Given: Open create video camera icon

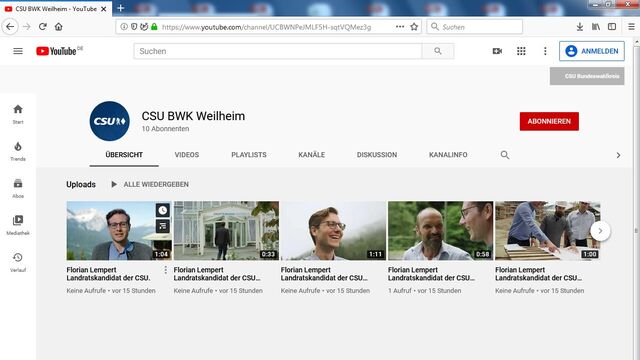Looking at the screenshot, I should (x=497, y=51).
